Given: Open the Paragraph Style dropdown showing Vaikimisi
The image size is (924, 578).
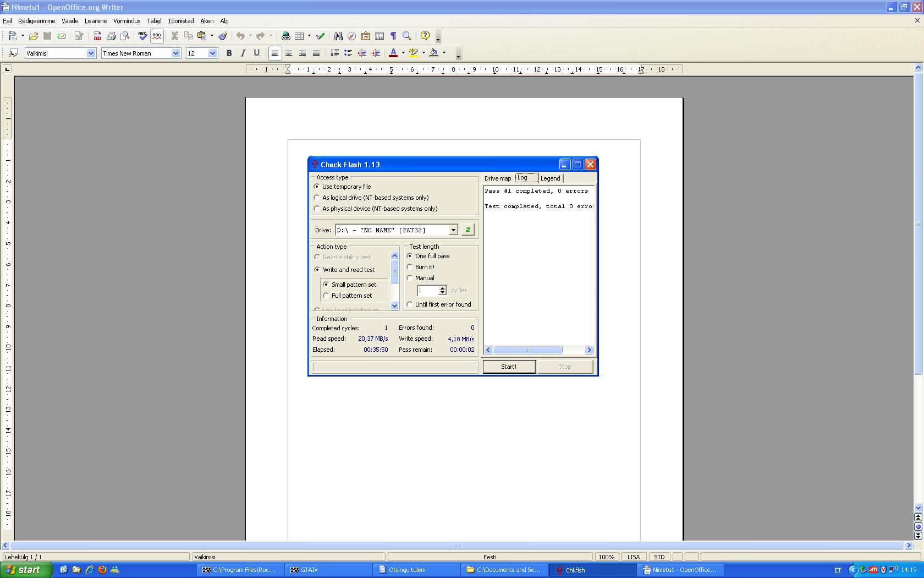Looking at the screenshot, I should pyautogui.click(x=91, y=53).
